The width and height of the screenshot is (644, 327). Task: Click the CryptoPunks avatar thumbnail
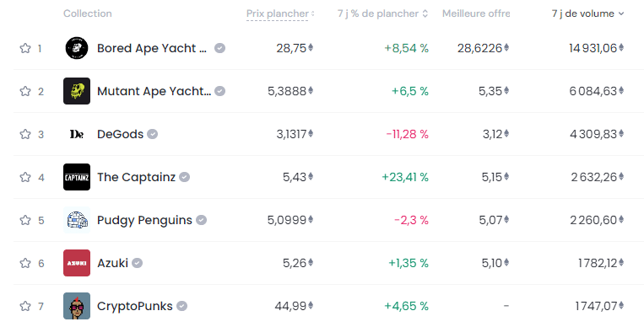[77, 306]
